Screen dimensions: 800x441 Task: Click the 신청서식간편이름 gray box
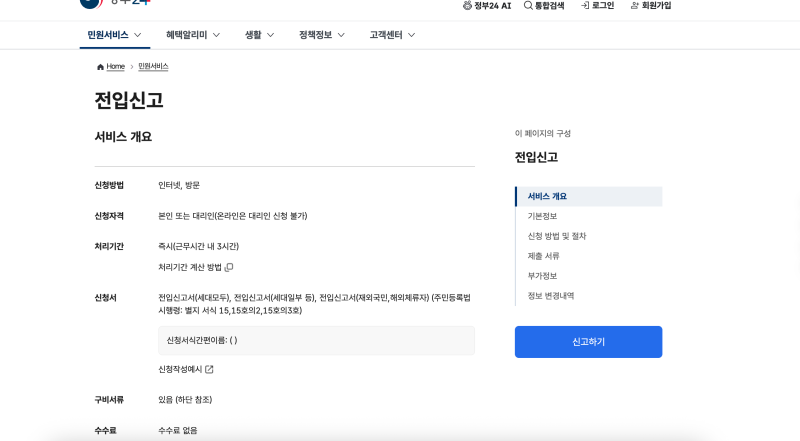click(316, 340)
